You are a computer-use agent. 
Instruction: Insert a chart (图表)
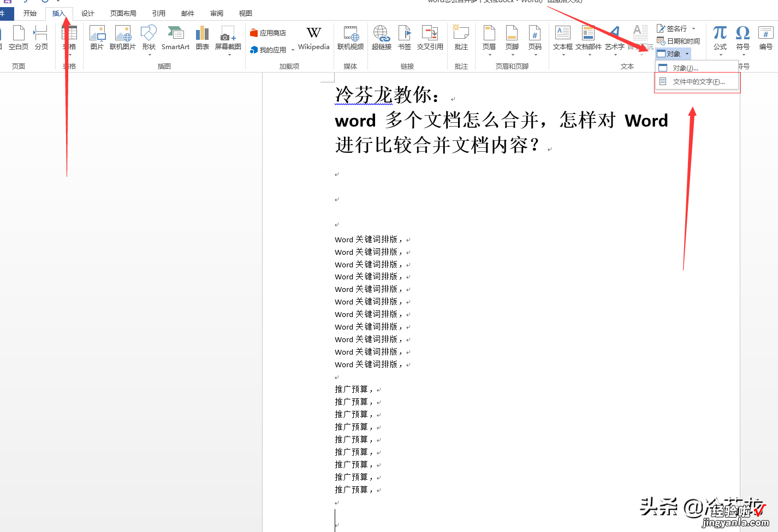(203, 38)
